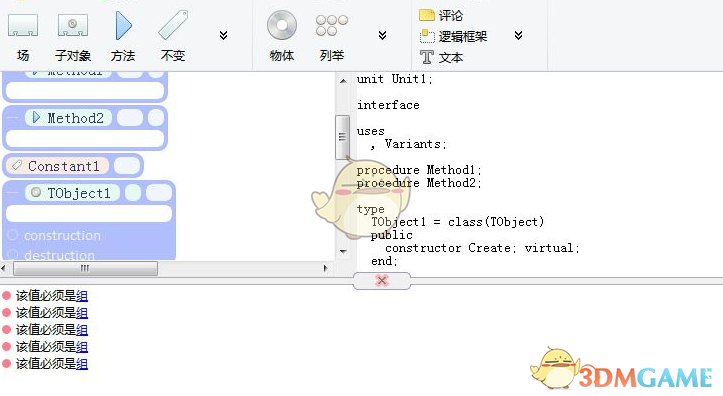This screenshot has height=396, width=723.
Task: Select the 物体 (object) disc icon
Action: coord(282,25)
